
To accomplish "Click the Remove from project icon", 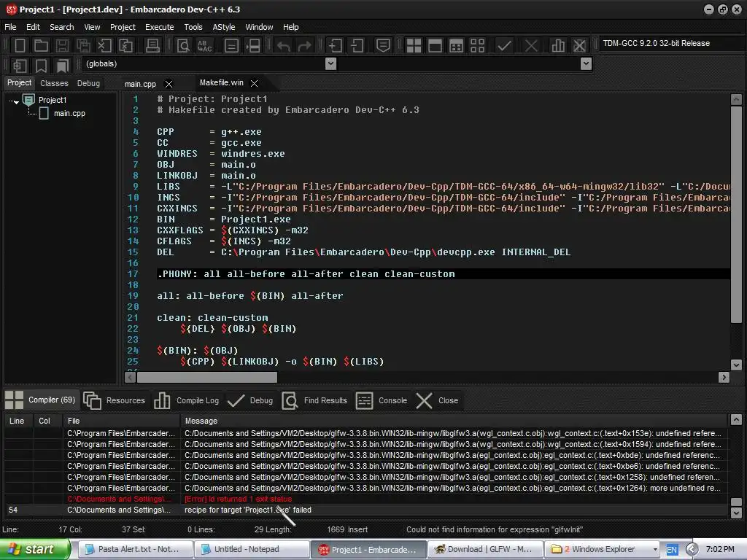I will pyautogui.click(x=357, y=46).
